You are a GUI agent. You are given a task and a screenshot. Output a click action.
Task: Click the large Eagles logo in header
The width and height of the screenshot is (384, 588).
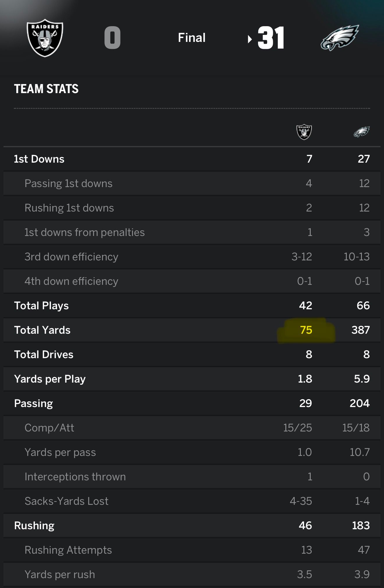tap(339, 38)
